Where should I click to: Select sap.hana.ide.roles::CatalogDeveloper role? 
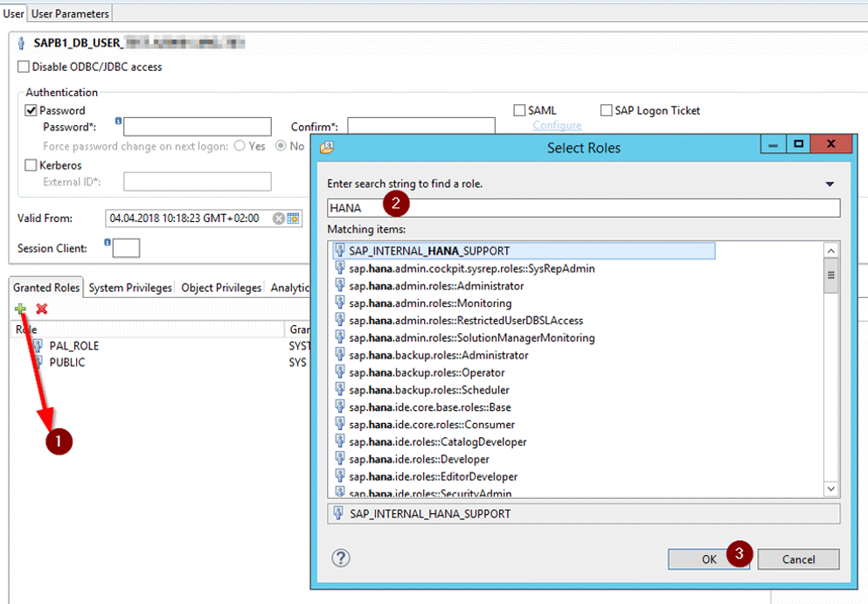pos(438,441)
